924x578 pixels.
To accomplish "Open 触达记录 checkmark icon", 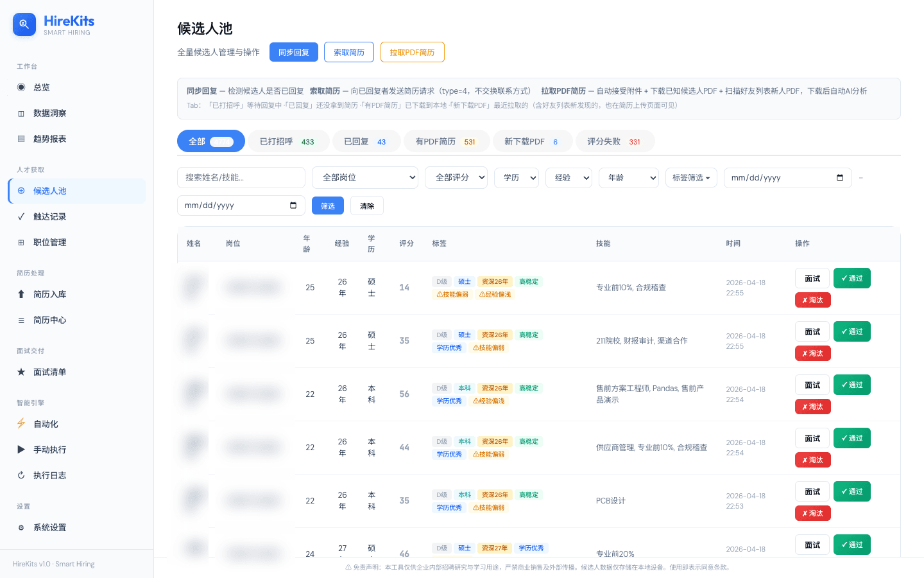I will [x=21, y=216].
